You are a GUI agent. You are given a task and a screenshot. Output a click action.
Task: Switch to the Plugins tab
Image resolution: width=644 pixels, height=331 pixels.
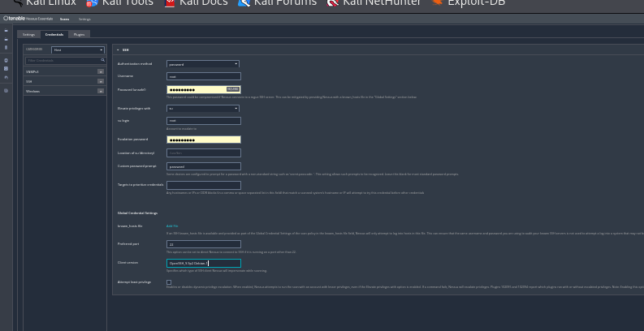point(79,34)
